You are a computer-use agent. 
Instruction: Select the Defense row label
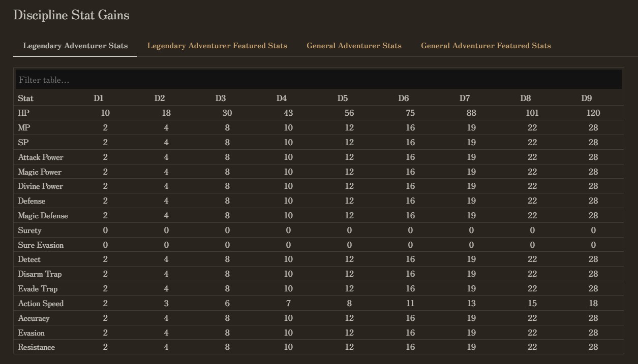pyautogui.click(x=32, y=201)
